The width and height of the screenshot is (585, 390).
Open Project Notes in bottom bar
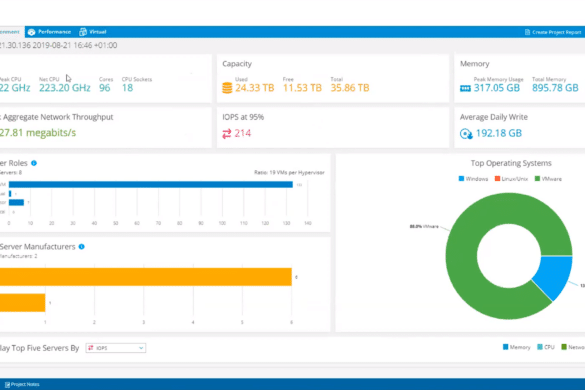(22, 384)
